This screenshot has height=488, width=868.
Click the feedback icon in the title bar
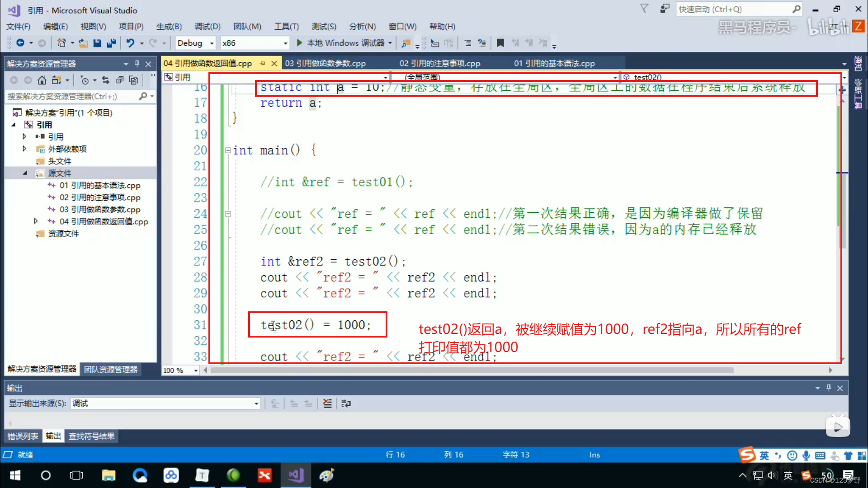click(665, 9)
